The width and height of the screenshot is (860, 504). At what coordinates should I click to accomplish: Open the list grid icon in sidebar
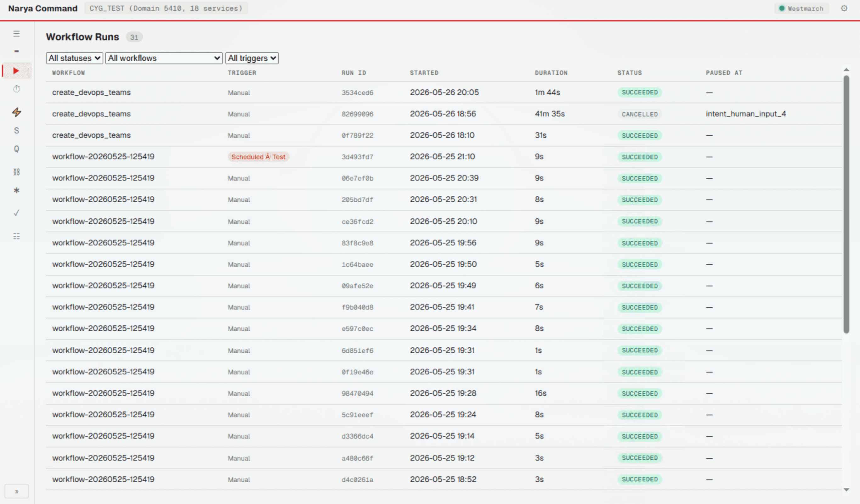click(16, 236)
